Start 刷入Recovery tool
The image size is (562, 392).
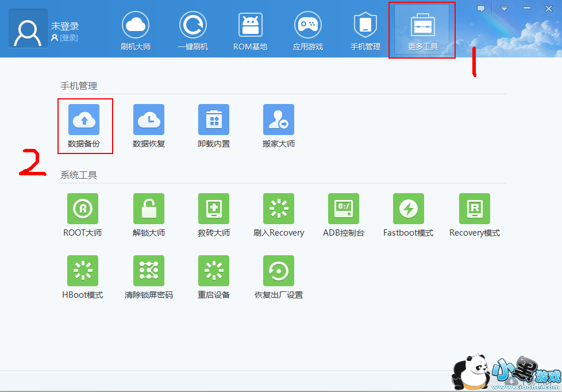(x=279, y=215)
